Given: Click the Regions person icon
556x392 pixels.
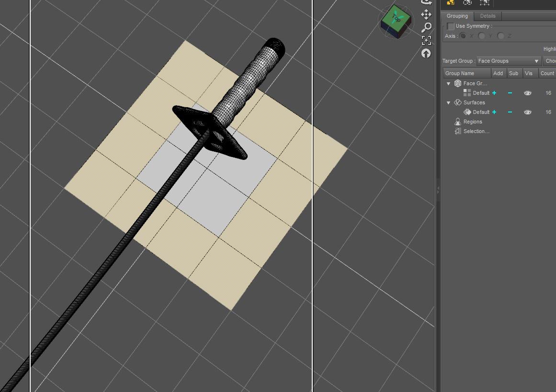Looking at the screenshot, I should pos(458,122).
